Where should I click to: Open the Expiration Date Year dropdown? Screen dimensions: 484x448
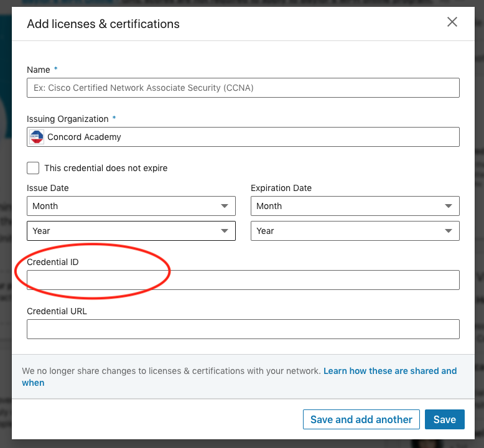coord(355,231)
